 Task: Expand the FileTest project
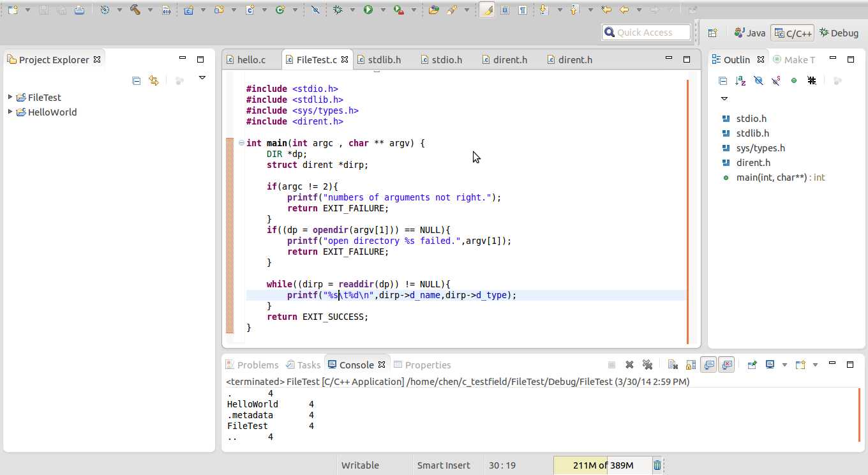click(10, 97)
